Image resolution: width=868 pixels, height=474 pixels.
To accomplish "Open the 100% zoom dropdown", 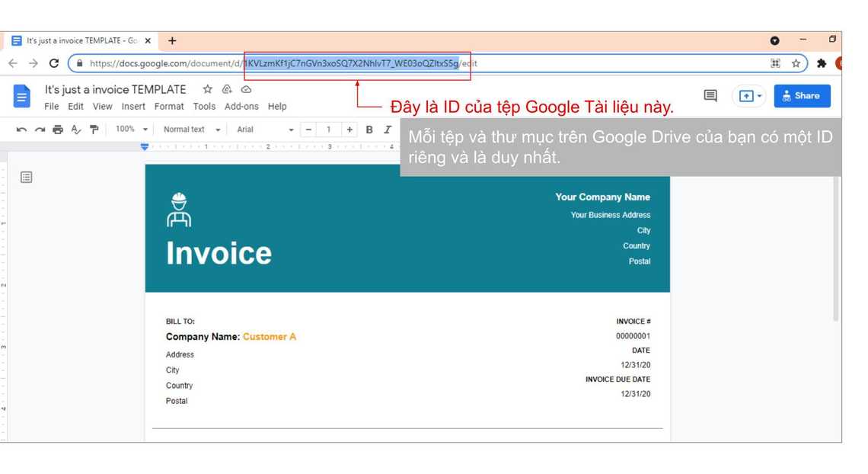I will 132,130.
